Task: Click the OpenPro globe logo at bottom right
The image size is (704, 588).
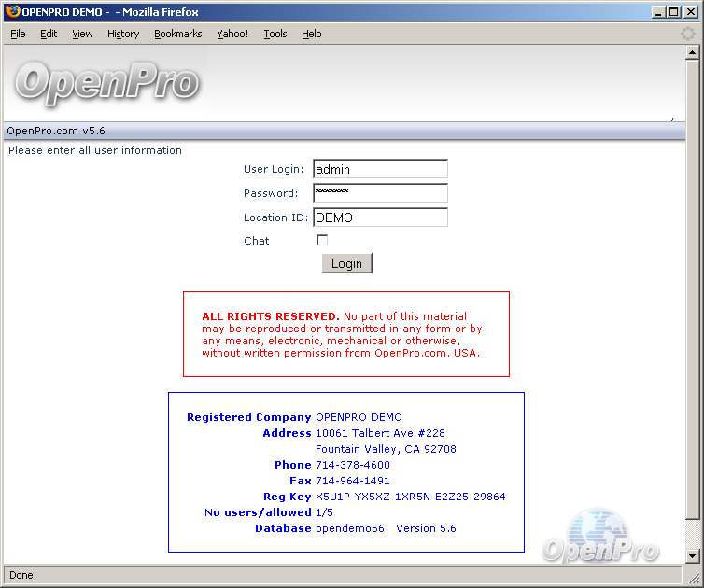Action: tap(600, 538)
